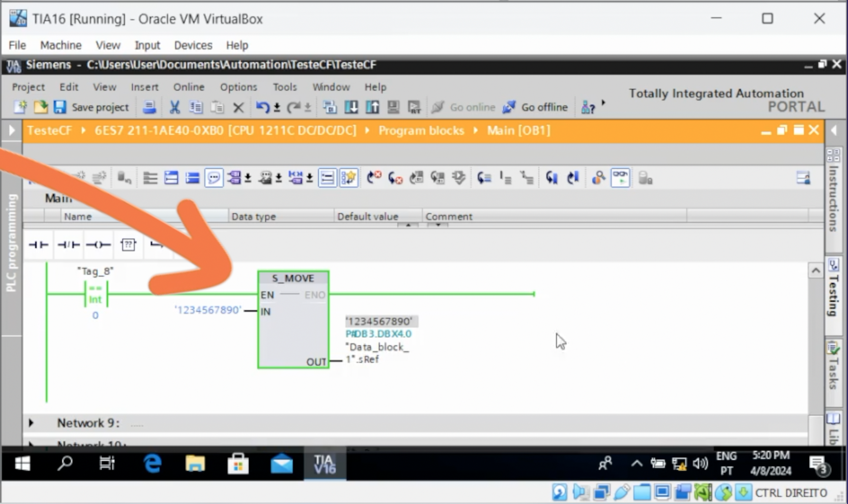Open the Options menu
This screenshot has height=504, width=848.
(239, 87)
